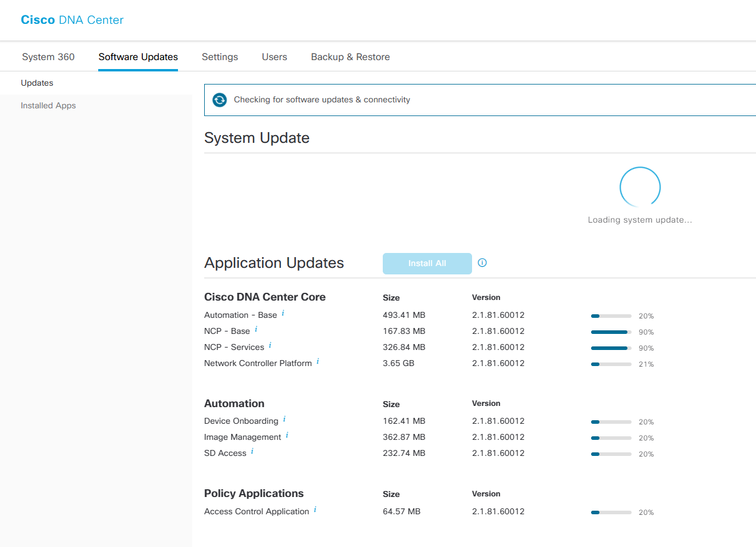756x547 pixels.
Task: Show info for SD Access
Action: pos(252,452)
